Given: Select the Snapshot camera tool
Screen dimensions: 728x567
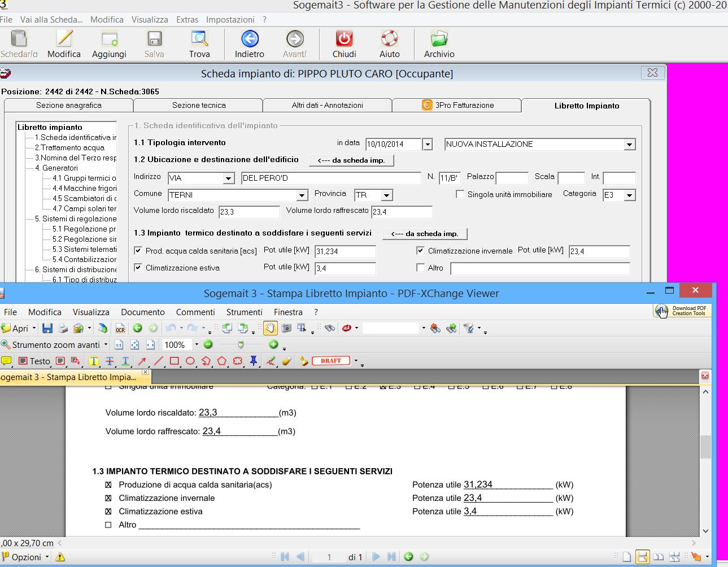Looking at the screenshot, I should (x=286, y=328).
